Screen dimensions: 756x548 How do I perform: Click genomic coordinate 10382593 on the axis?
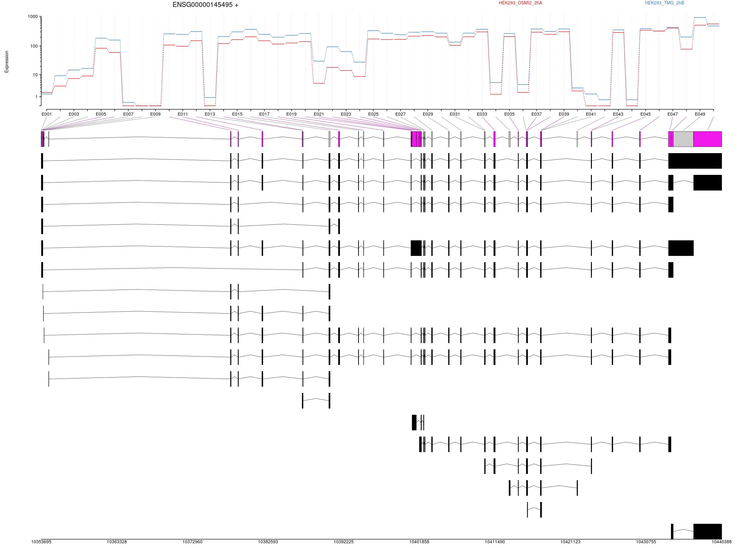pos(268,542)
